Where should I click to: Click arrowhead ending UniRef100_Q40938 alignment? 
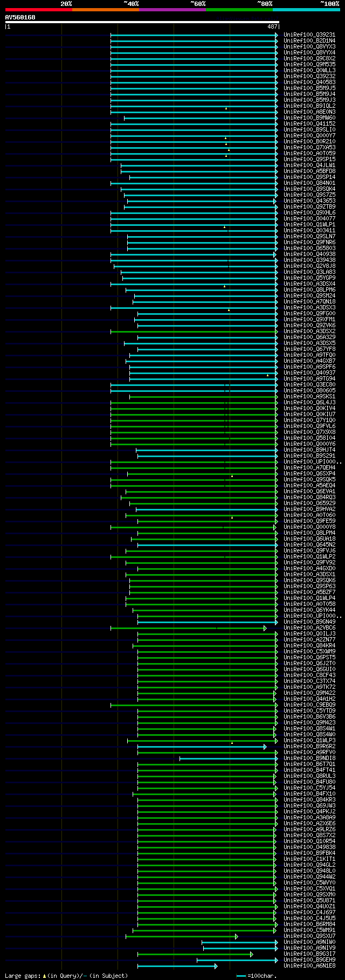tap(274, 254)
